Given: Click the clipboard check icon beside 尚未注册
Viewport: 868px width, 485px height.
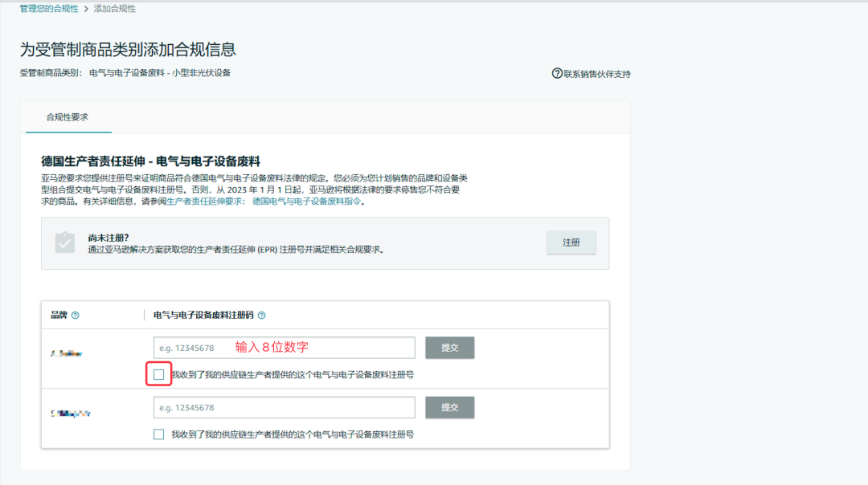Looking at the screenshot, I should [65, 243].
